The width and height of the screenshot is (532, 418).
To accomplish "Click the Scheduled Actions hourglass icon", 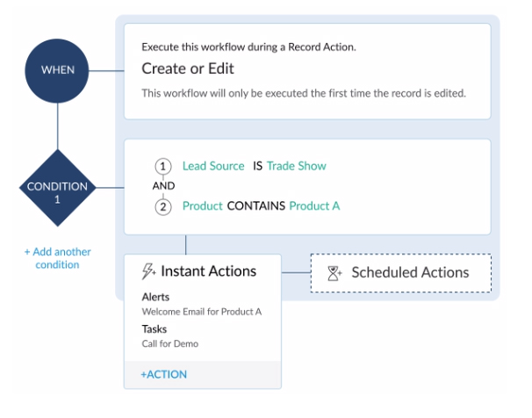I will point(334,273).
